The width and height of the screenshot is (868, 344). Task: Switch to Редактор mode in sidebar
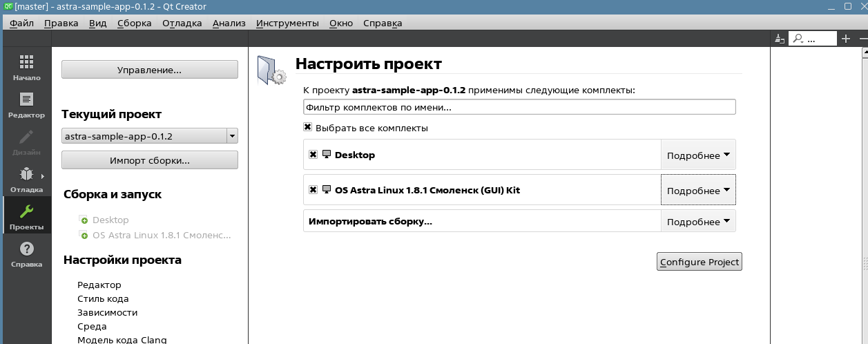click(26, 105)
